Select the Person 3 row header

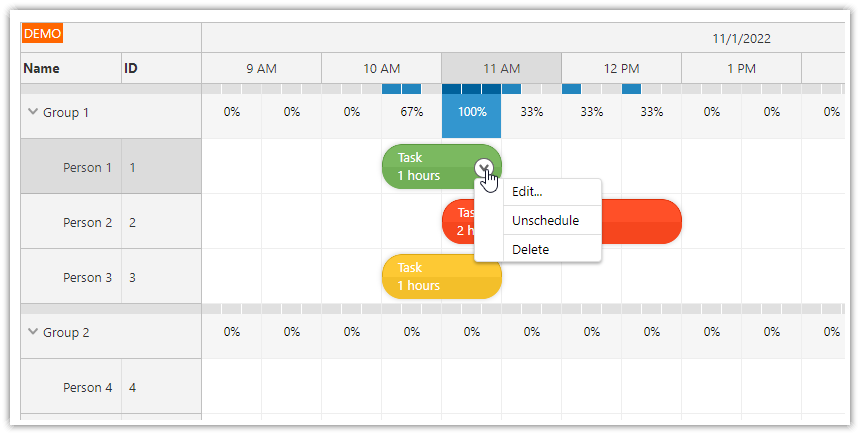point(87,277)
